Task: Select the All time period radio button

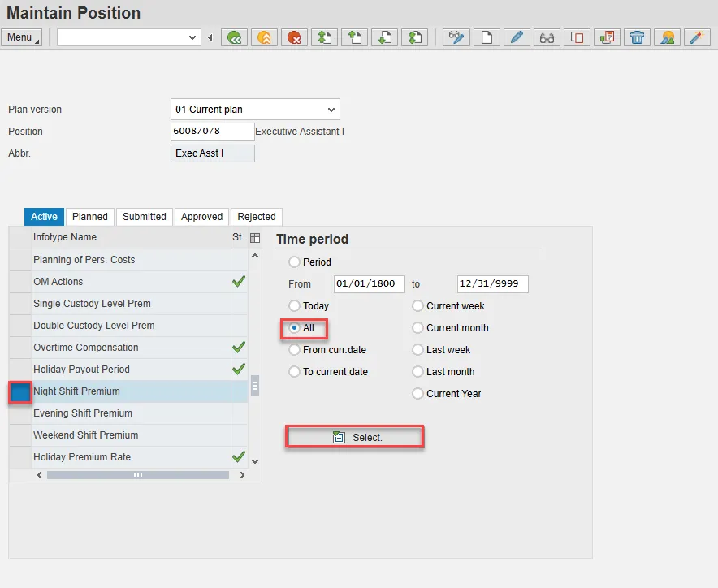Action: [295, 328]
